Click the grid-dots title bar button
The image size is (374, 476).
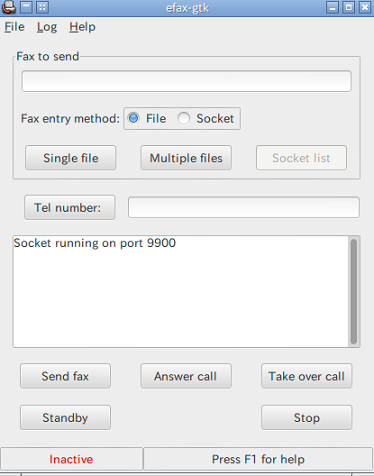click(42, 7)
